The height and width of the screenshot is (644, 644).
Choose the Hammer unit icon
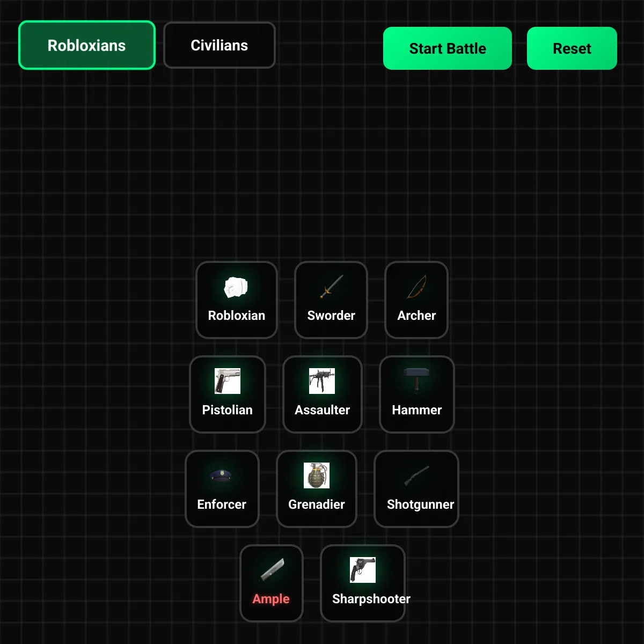[x=417, y=381]
